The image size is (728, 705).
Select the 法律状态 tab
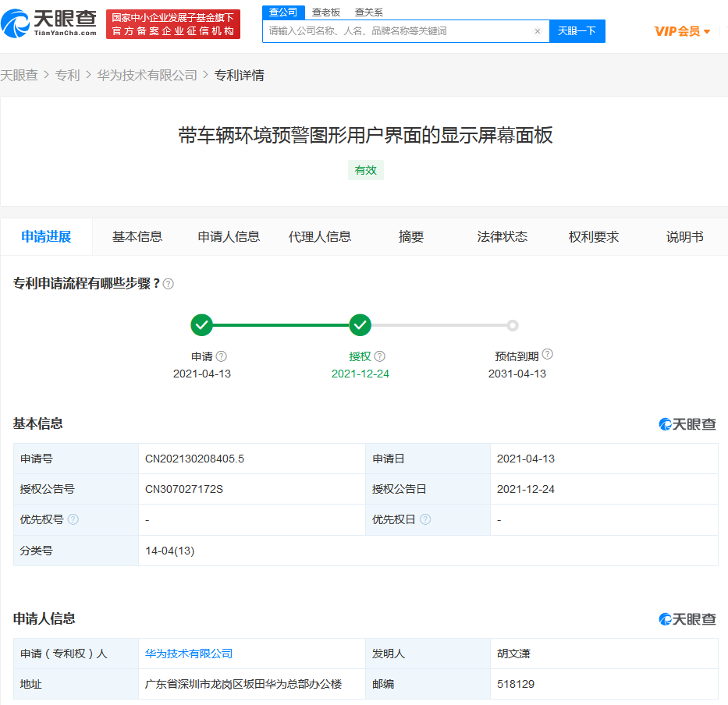point(502,237)
